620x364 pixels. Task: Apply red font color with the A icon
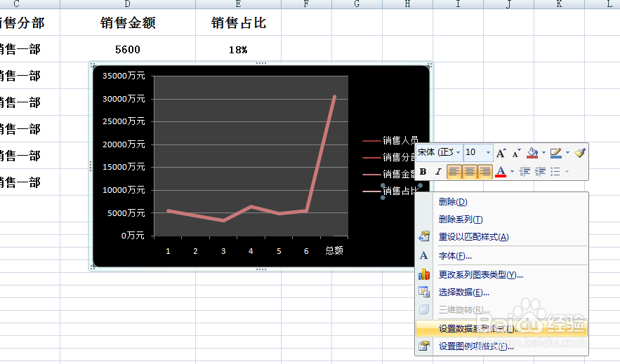coord(501,172)
